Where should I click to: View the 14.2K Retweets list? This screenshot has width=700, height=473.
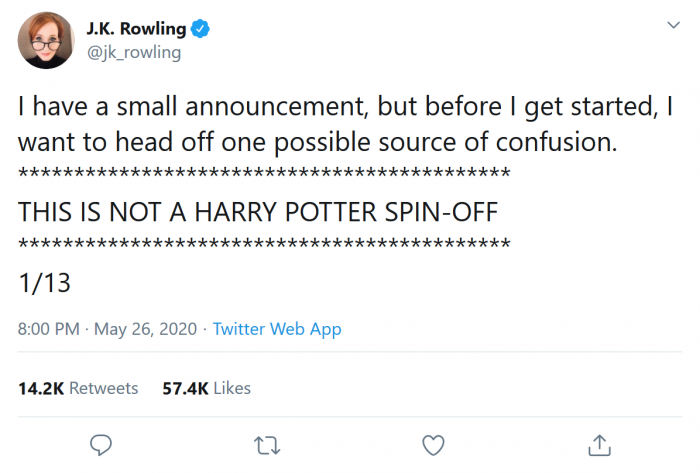coord(78,388)
